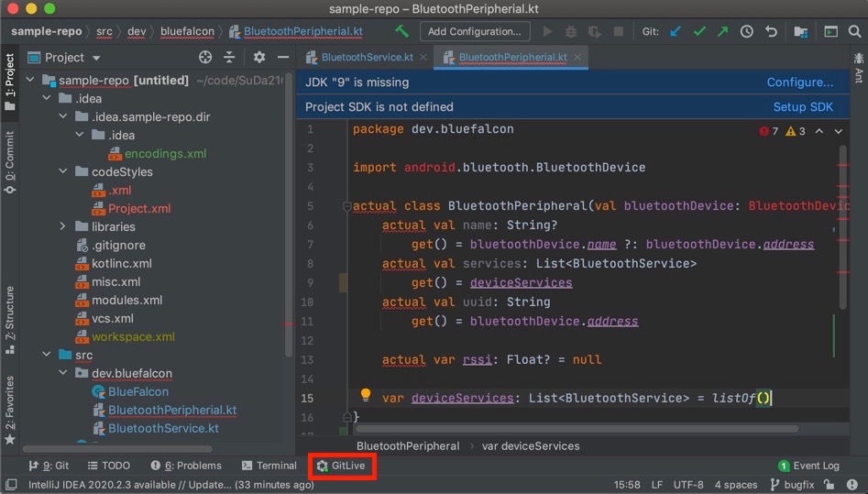Viewport: 868px width, 494px height.
Task: Open the Event Log
Action: click(x=808, y=466)
